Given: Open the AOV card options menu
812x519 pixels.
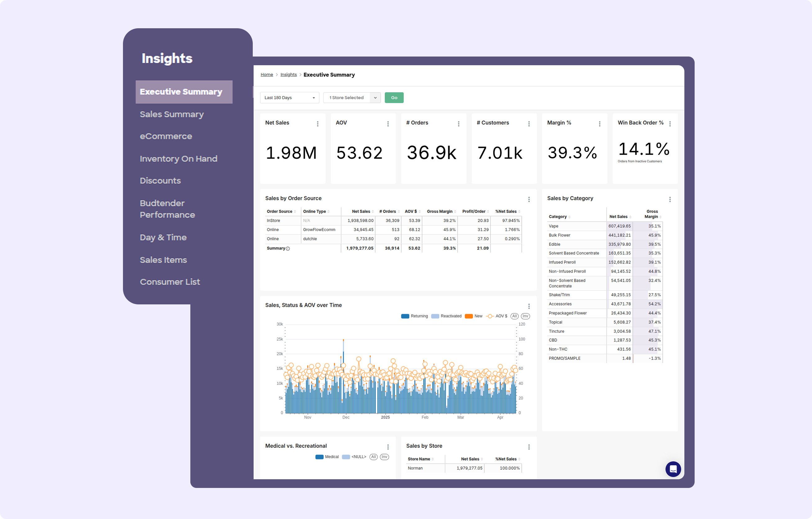Looking at the screenshot, I should point(388,124).
